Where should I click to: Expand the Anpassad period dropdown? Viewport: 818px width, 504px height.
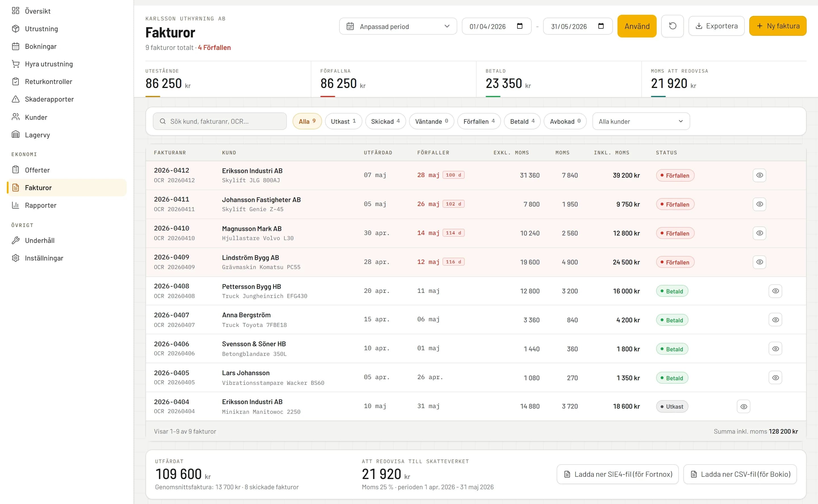pyautogui.click(x=398, y=26)
